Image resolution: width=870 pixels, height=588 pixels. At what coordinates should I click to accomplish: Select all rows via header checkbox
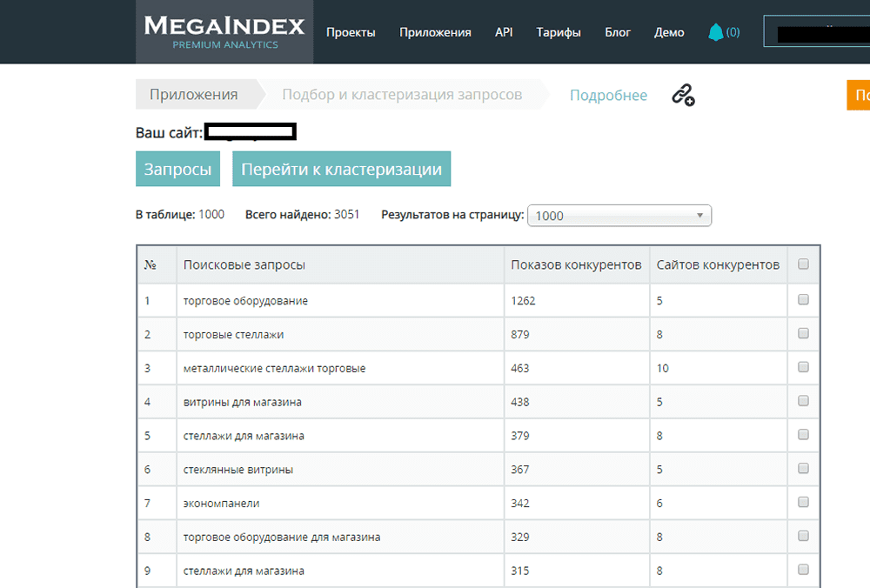(x=802, y=264)
